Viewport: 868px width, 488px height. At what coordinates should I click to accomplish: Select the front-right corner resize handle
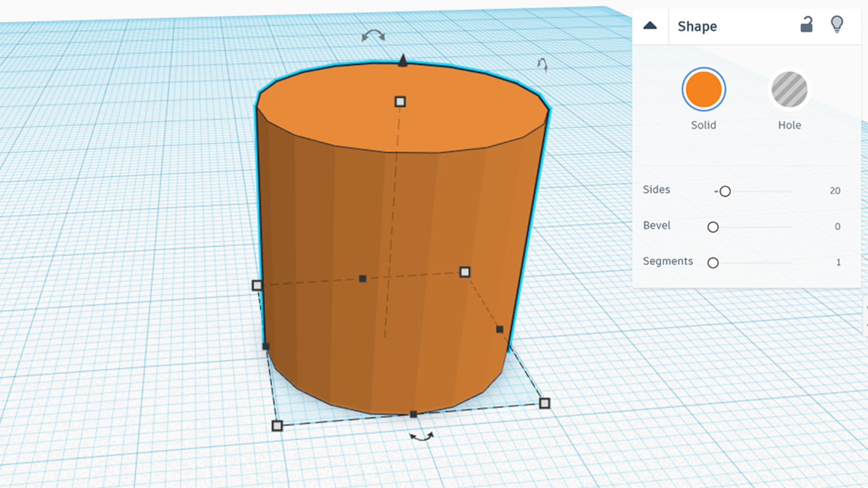545,403
